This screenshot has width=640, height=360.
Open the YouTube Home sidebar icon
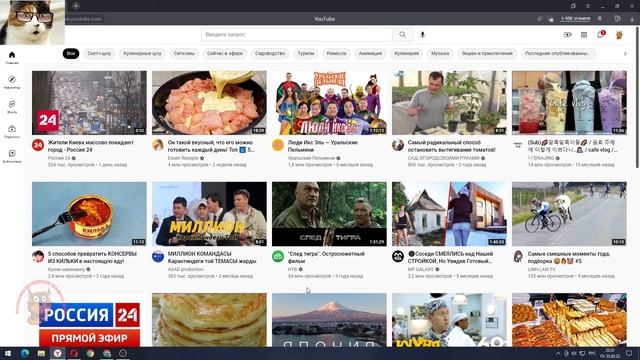(x=12, y=55)
